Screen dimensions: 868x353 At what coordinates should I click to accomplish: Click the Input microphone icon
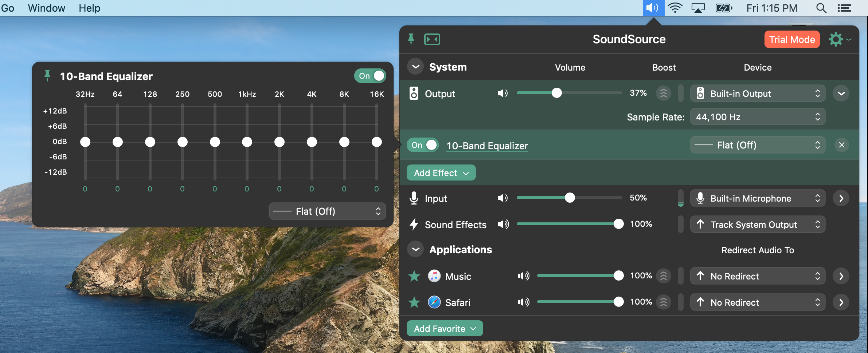414,198
